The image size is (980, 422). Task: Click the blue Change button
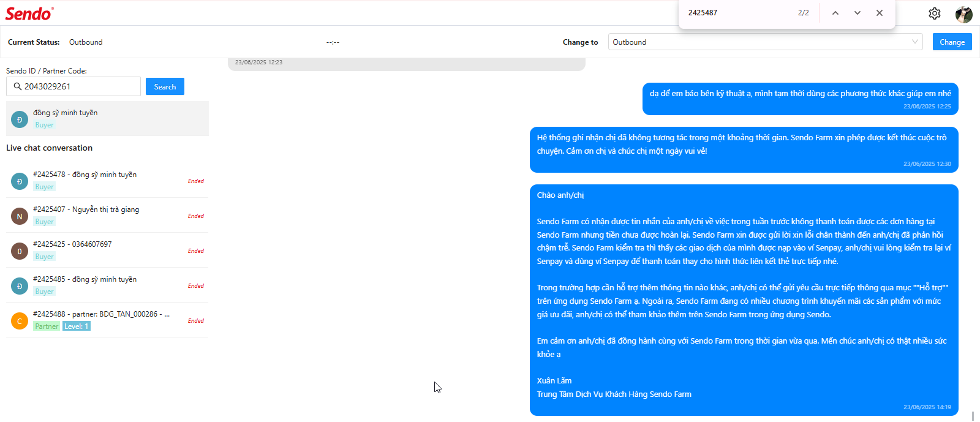tap(952, 42)
